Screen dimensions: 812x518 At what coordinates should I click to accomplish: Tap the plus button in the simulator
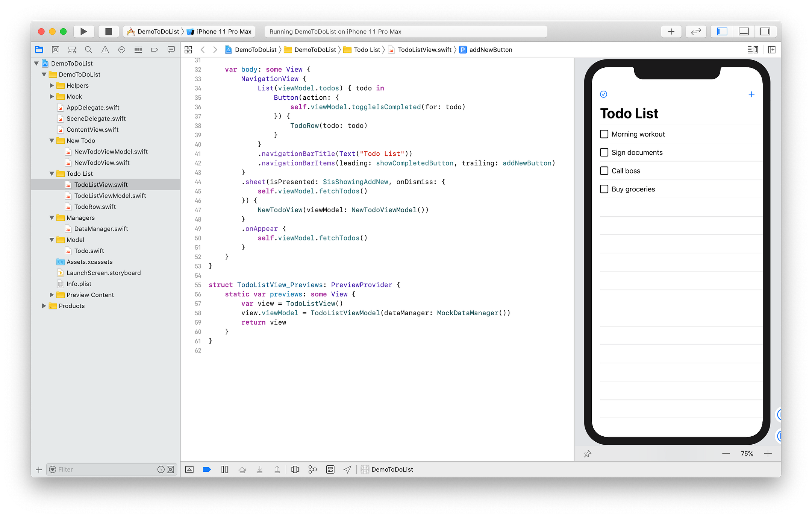(751, 94)
